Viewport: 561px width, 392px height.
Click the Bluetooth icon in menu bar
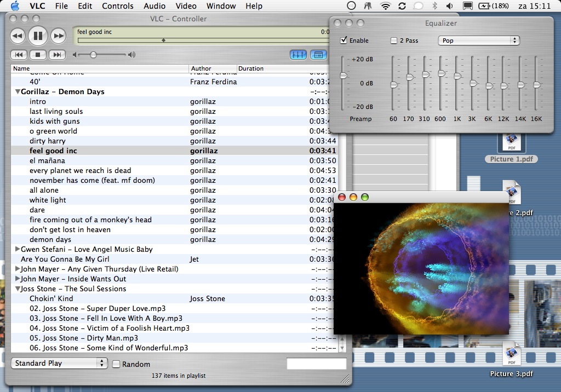(x=434, y=5)
